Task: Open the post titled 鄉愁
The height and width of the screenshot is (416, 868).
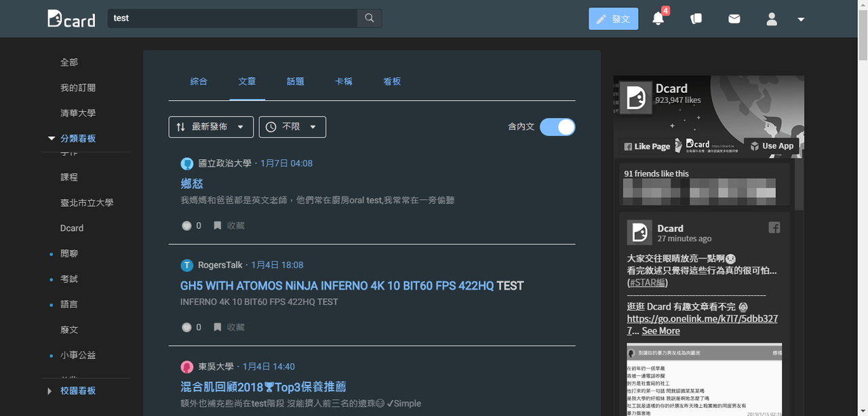Action: (x=192, y=184)
